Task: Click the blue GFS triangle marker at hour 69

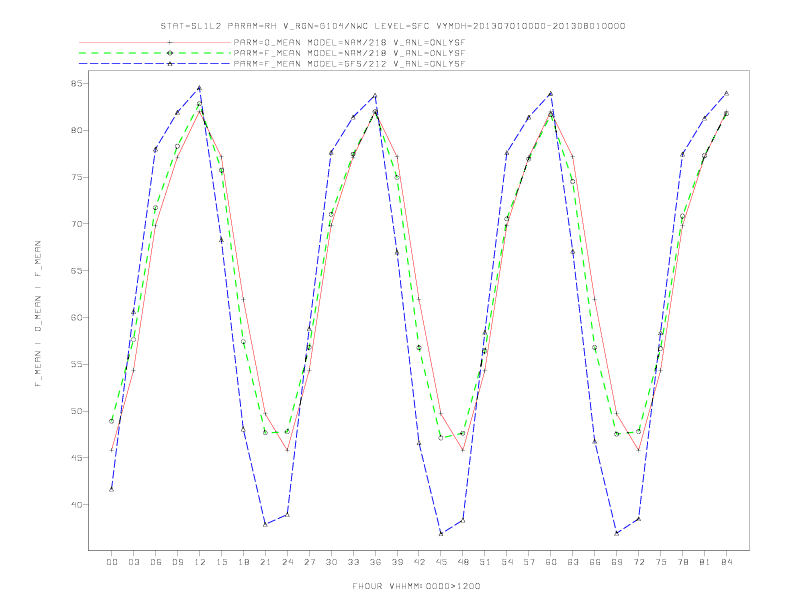Action: pos(617,533)
